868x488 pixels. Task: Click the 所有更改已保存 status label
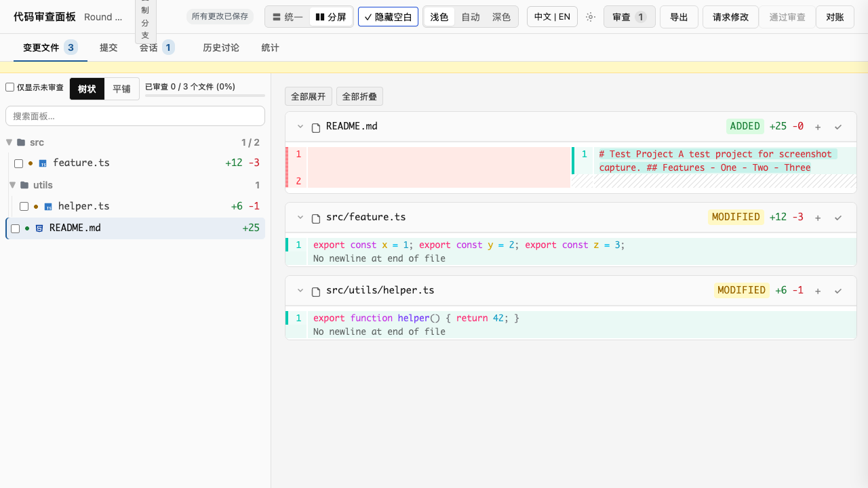point(220,16)
